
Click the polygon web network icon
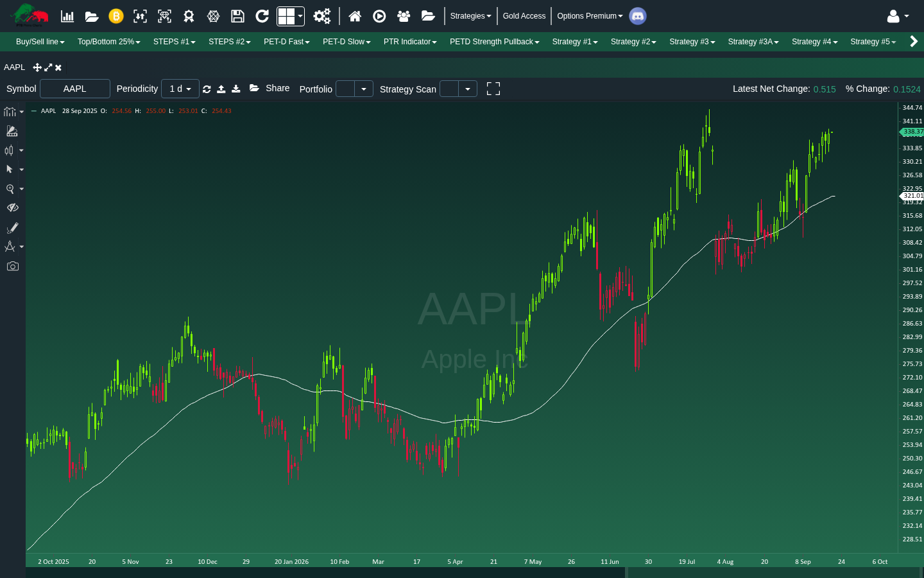(214, 16)
